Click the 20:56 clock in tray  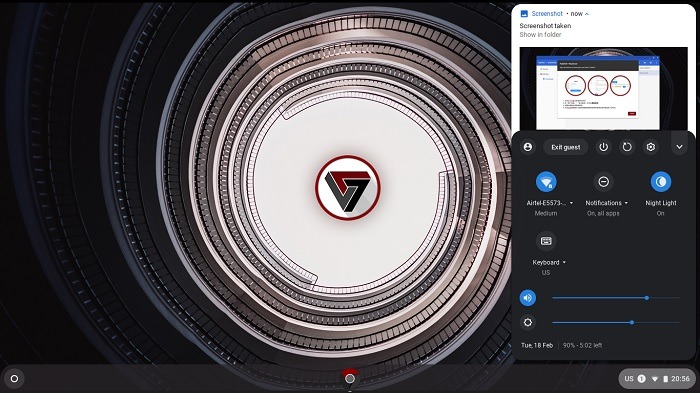pyautogui.click(x=680, y=379)
